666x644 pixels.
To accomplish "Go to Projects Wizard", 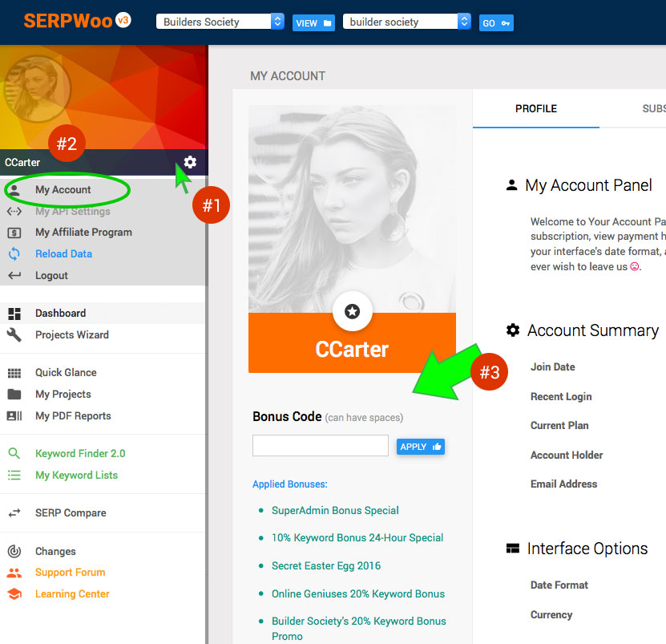I will 72,335.
